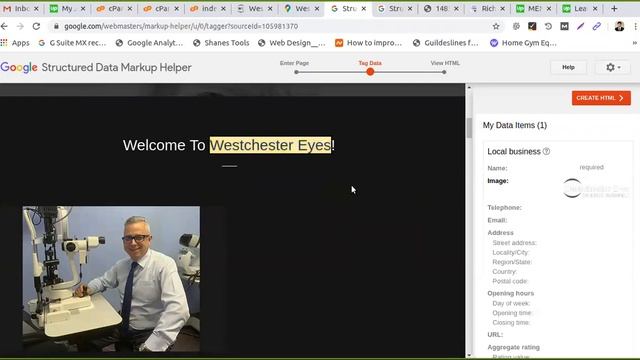Open the Guidelines bookmark
This screenshot has width=640, height=360.
click(446, 43)
